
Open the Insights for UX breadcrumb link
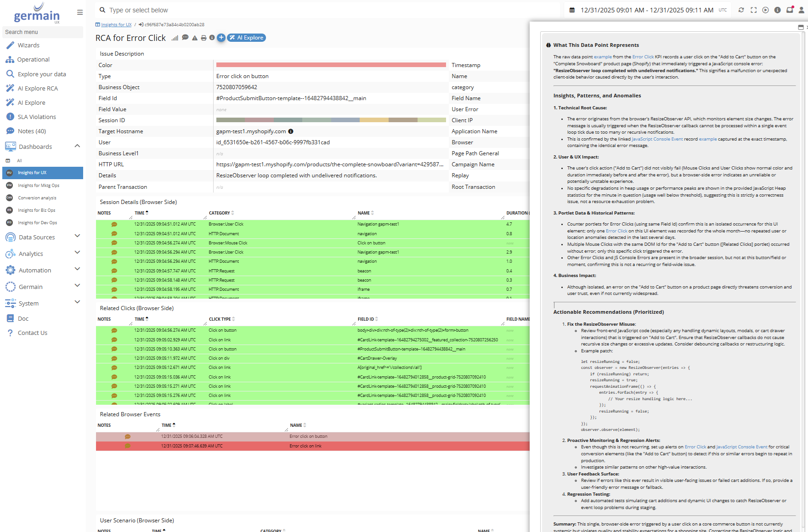point(116,25)
